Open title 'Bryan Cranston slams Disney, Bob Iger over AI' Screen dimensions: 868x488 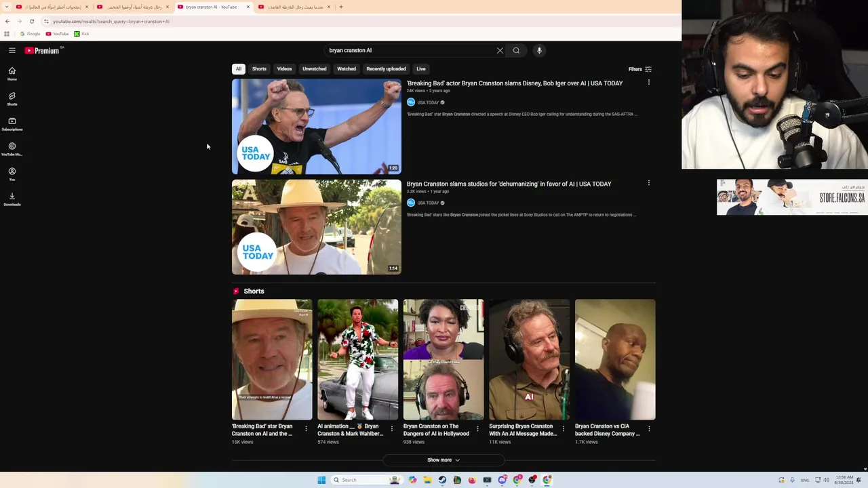point(515,83)
